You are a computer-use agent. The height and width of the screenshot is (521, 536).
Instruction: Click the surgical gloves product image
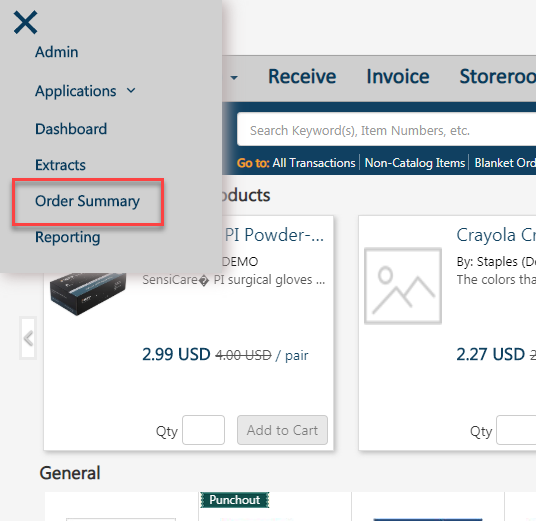pos(88,294)
